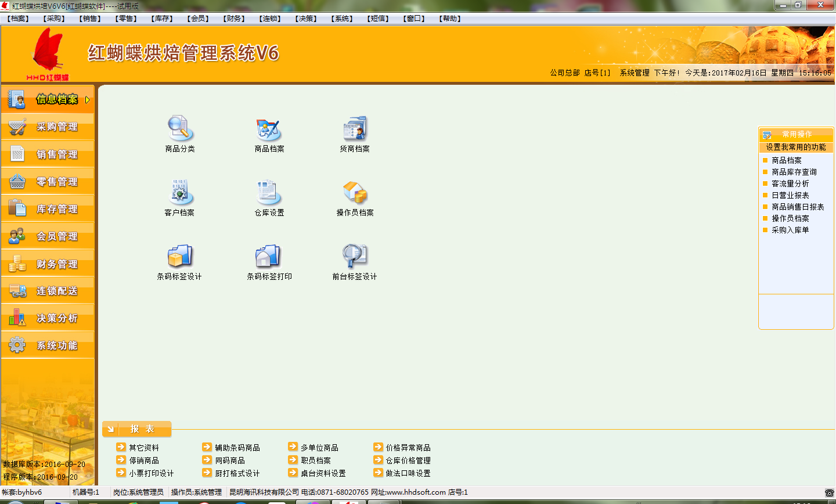The width and height of the screenshot is (836, 504).
Task: Open 商品销售日报表 shortcut
Action: click(x=798, y=207)
